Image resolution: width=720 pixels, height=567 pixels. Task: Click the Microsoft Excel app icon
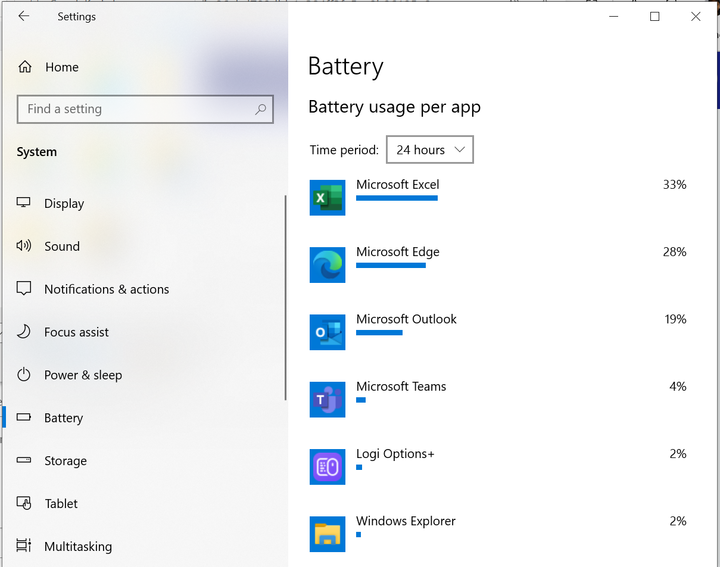[327, 198]
